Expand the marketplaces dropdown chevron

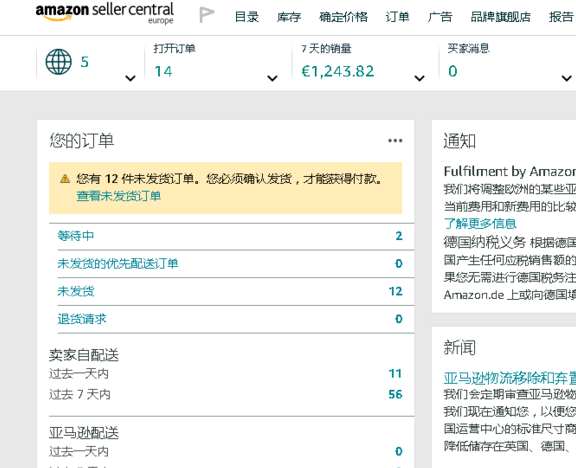click(x=130, y=78)
